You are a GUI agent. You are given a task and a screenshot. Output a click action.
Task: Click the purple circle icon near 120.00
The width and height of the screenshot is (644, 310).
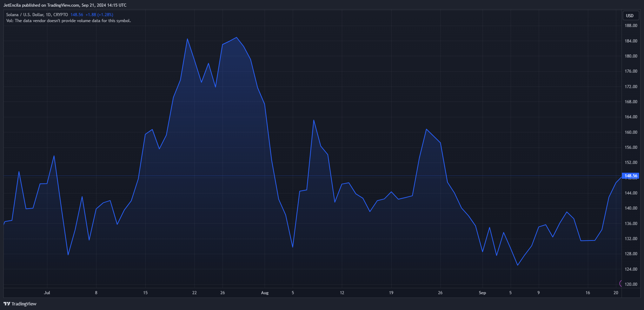(x=621, y=283)
